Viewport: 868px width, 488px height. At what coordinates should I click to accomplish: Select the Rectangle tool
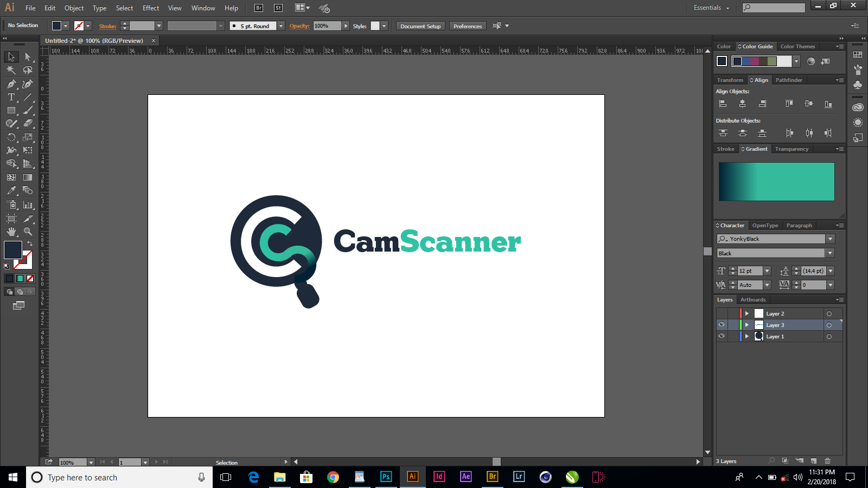click(x=11, y=110)
